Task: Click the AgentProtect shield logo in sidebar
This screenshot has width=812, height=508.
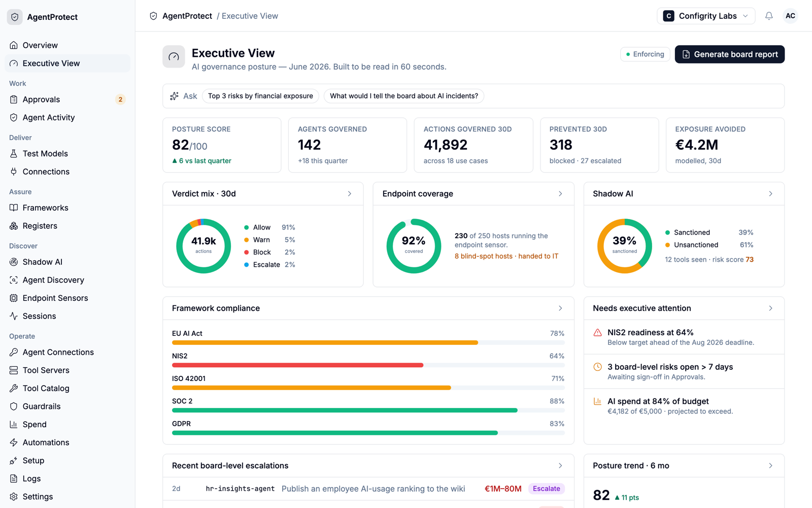Action: click(15, 17)
